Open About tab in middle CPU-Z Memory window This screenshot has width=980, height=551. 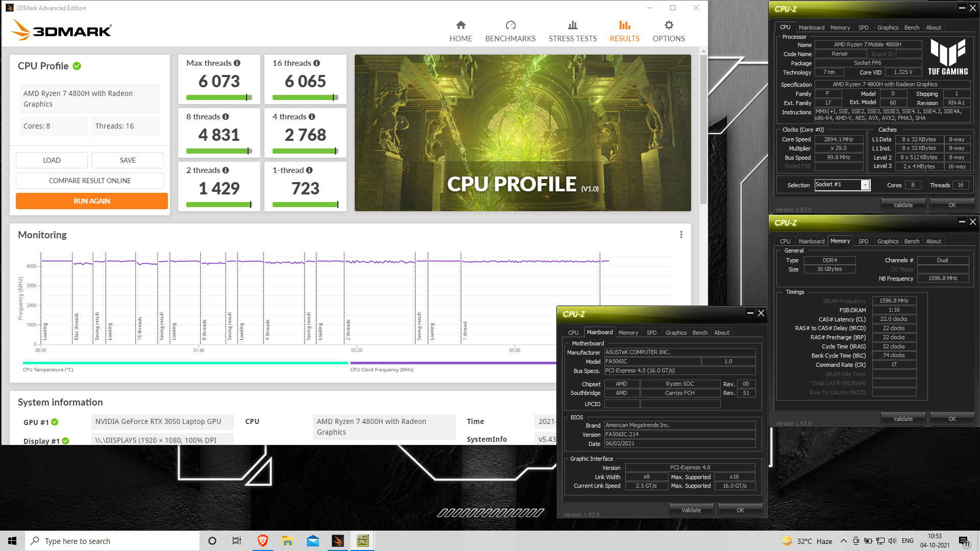[x=933, y=241]
